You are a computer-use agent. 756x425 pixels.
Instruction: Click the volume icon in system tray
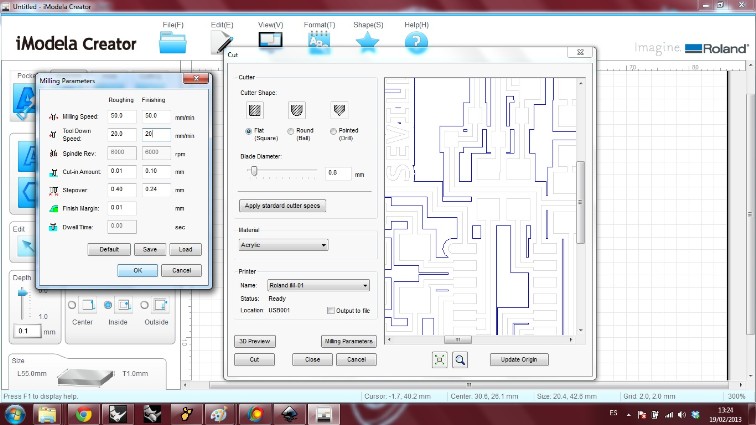click(682, 415)
